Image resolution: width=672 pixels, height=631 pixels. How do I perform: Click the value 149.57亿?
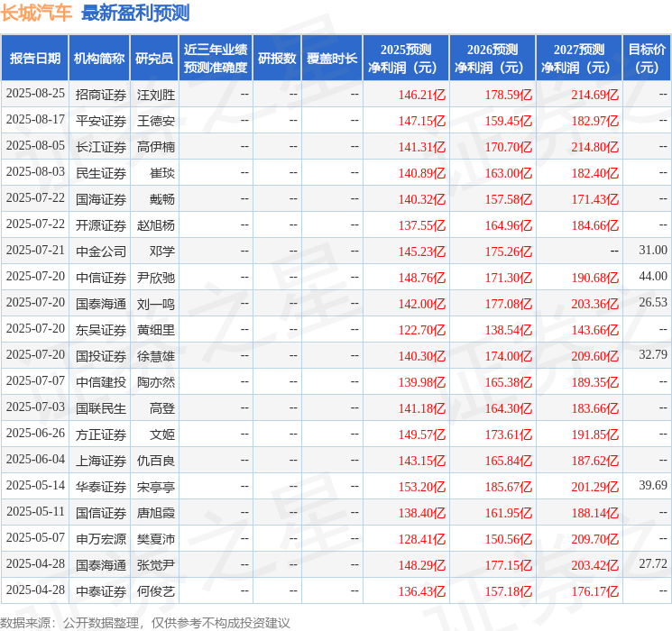pyautogui.click(x=422, y=434)
